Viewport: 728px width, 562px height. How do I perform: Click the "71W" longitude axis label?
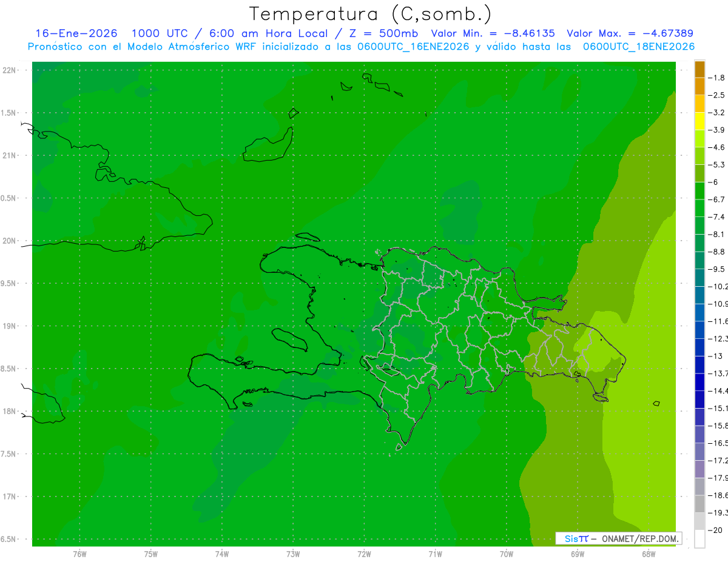click(x=435, y=554)
